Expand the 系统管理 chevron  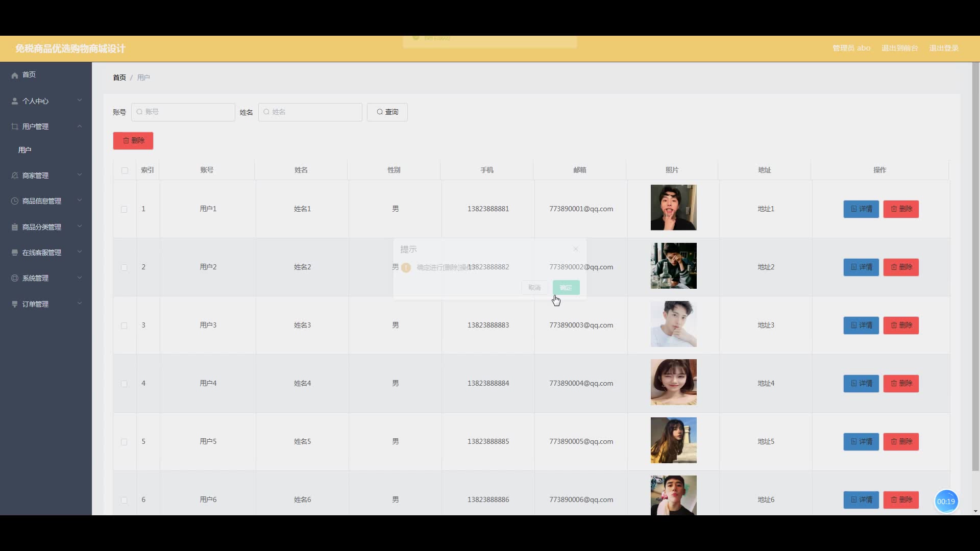(80, 278)
